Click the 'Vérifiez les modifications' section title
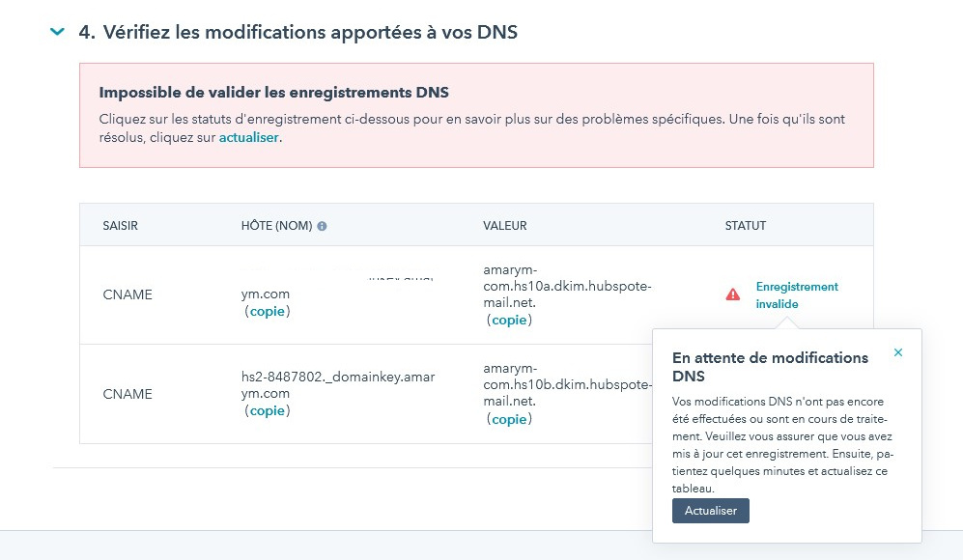This screenshot has height=560, width=963. point(297,32)
